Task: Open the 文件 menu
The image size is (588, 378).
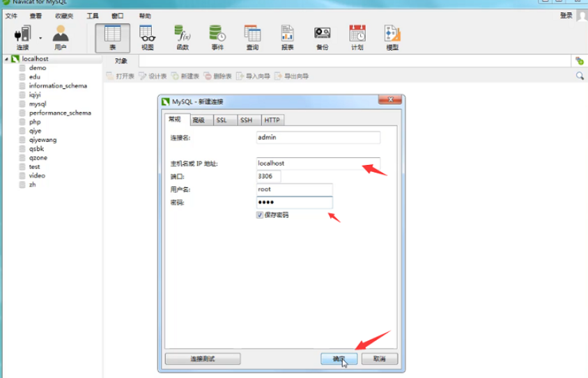Action: (x=11, y=16)
